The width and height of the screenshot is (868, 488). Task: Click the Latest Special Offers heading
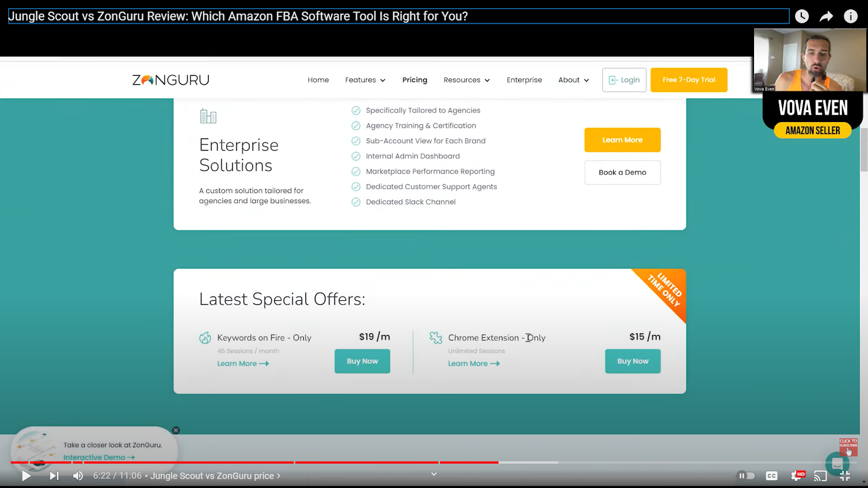(282, 299)
